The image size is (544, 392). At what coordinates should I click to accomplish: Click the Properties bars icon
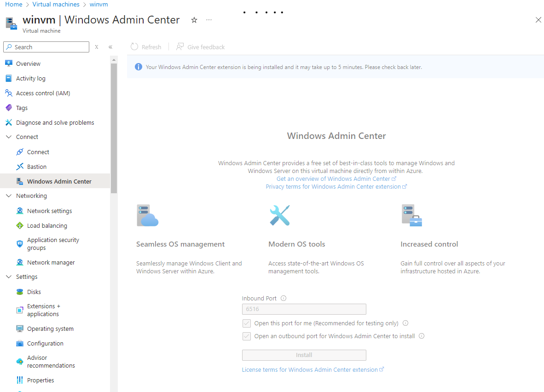(x=20, y=380)
